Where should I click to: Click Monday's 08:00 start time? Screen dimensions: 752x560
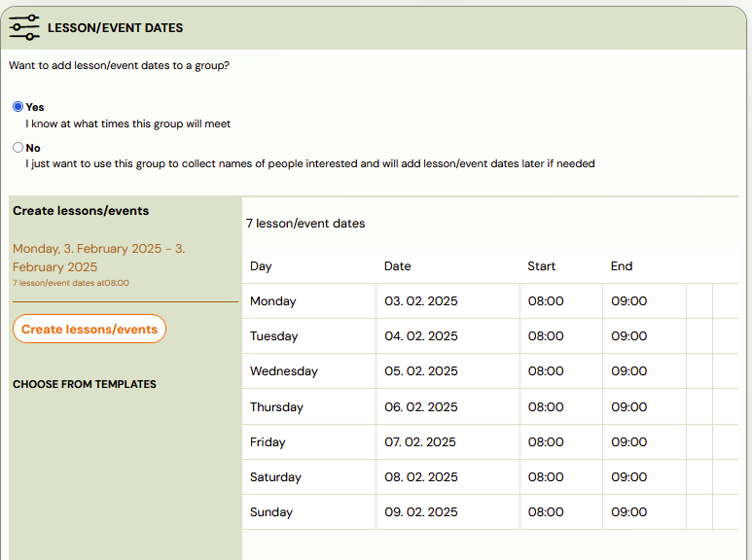(546, 301)
